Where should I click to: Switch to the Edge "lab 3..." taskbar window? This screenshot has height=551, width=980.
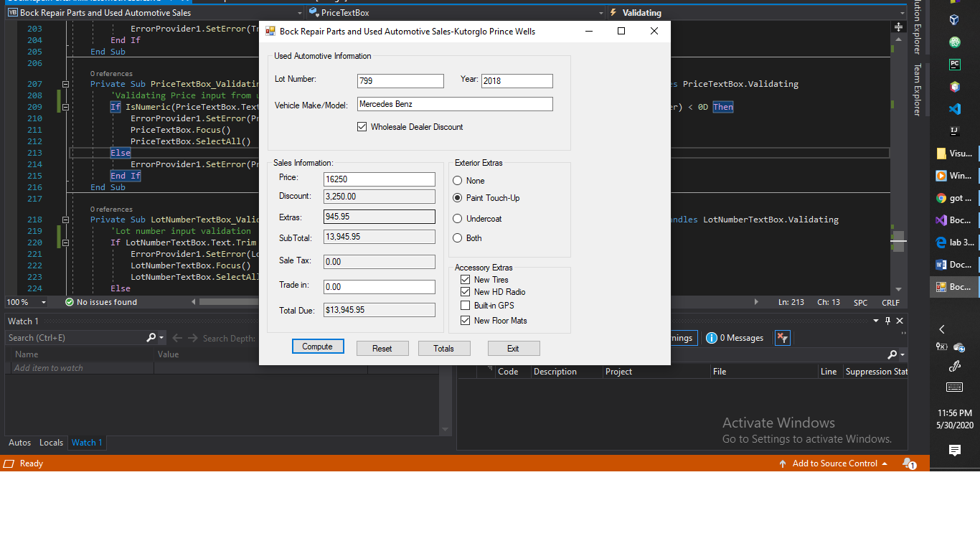[955, 242]
